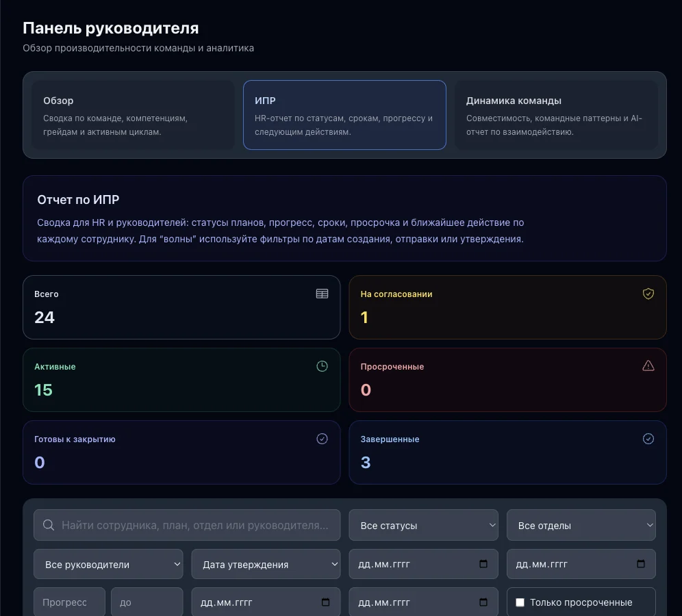This screenshot has height=616, width=682.
Task: Click the Панель руководителя heading
Action: (110, 28)
